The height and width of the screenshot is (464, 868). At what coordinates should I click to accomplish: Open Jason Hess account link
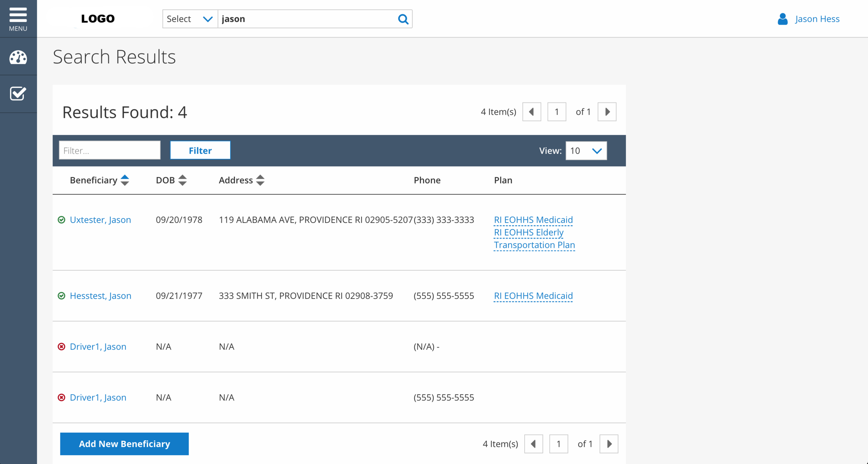coord(817,19)
